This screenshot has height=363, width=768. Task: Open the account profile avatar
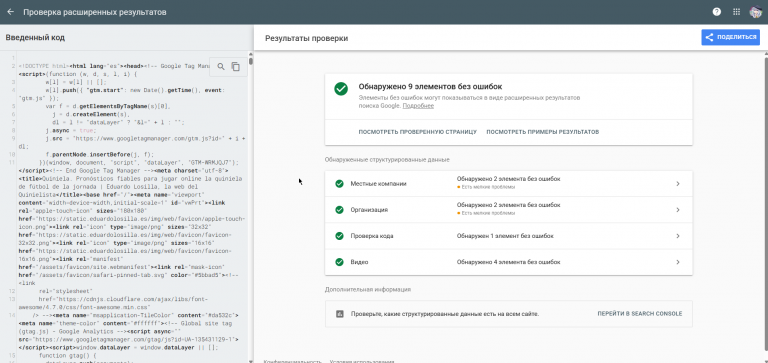click(x=756, y=12)
